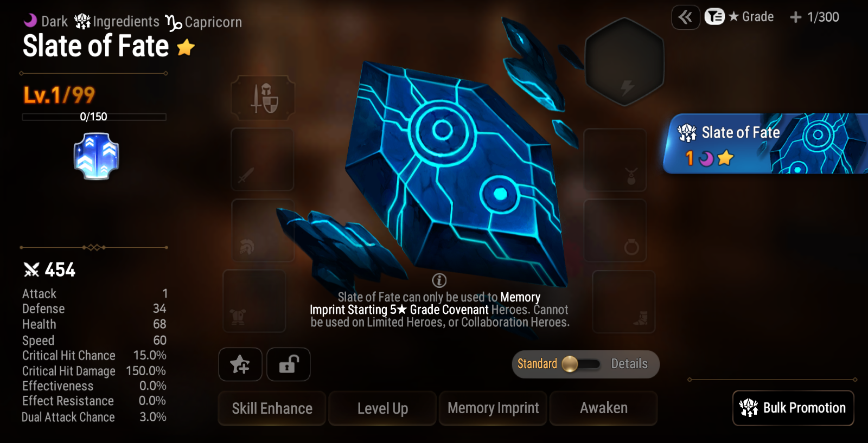Click the equipment set sword-and-shield icon

coord(263,98)
